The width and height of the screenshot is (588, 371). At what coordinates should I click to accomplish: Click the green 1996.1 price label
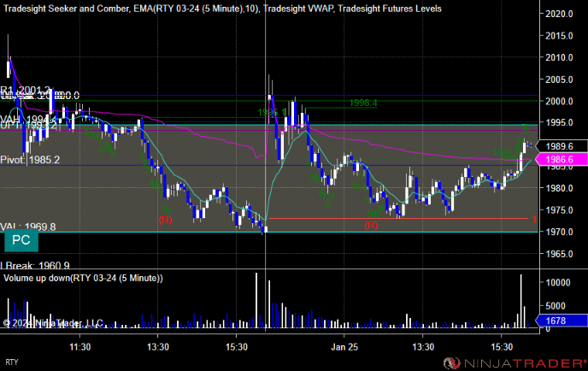pos(272,112)
